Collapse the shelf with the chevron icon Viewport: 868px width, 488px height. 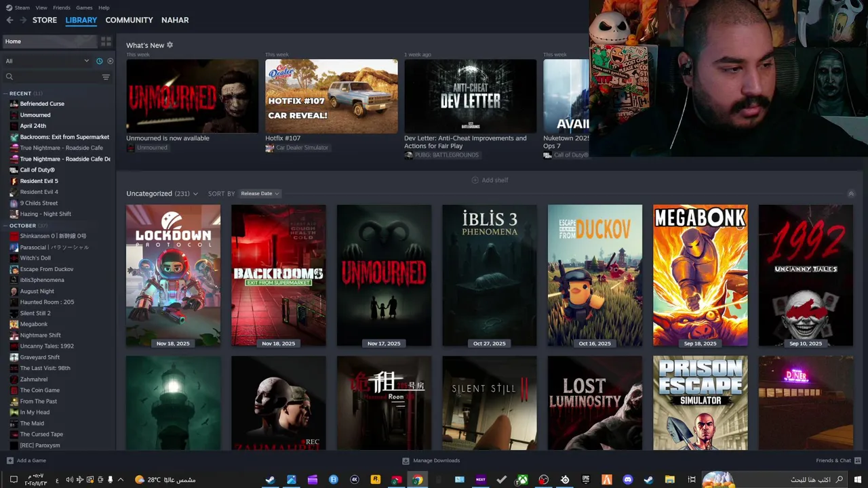pos(851,194)
